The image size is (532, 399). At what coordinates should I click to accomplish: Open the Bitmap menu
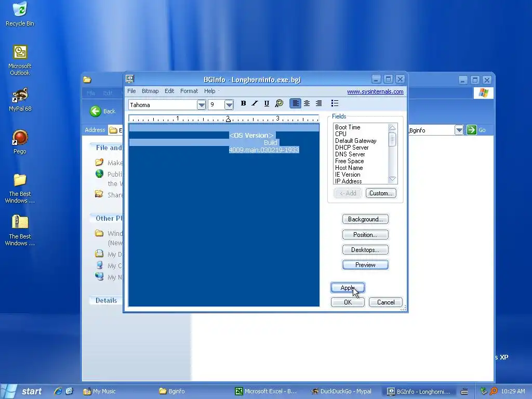point(150,91)
